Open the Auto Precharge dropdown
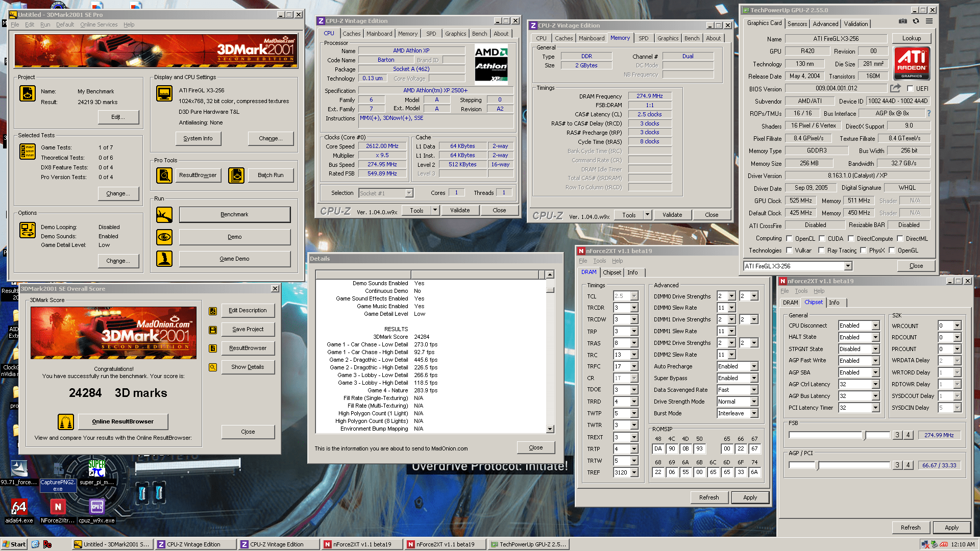 pos(754,366)
